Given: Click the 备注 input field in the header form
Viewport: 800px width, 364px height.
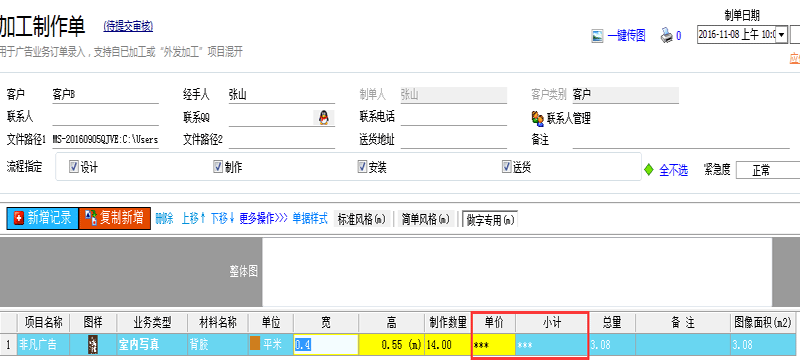Looking at the screenshot, I should (x=681, y=140).
